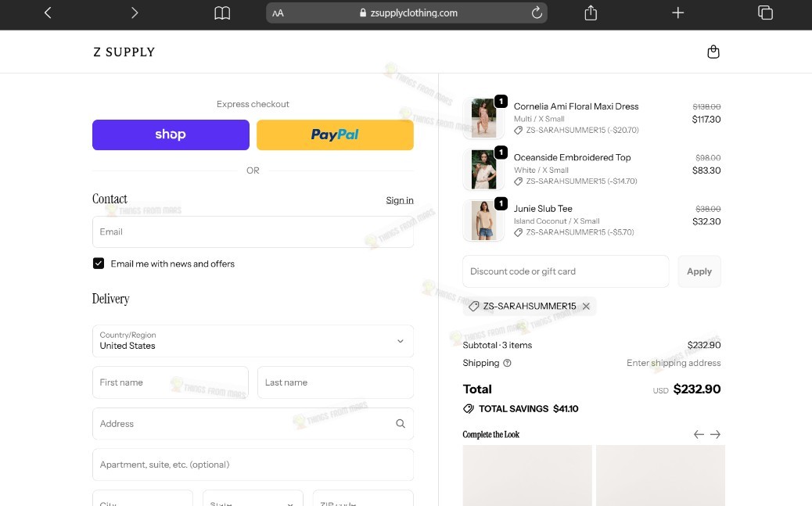
Task: Go back with the browser back arrow
Action: (48, 13)
